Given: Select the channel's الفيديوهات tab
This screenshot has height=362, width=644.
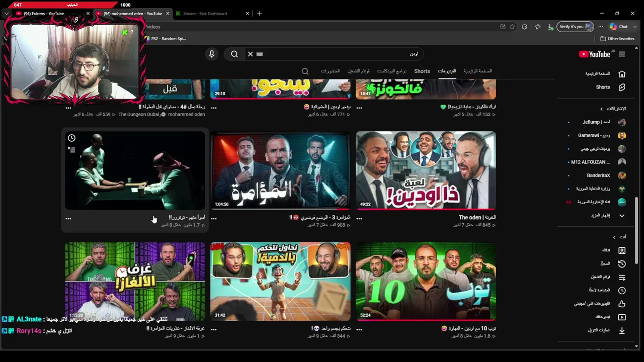Looking at the screenshot, I should click(447, 71).
